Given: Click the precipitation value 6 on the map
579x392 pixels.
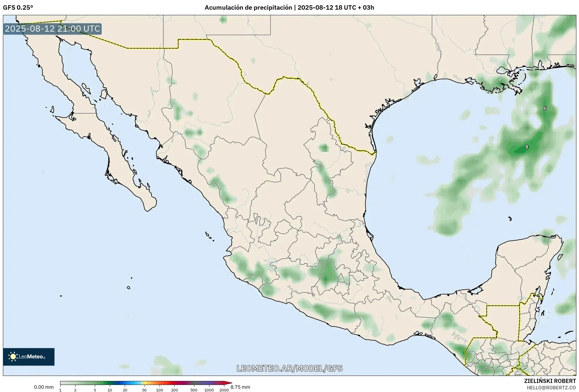Looking at the screenshot, I should (x=545, y=108).
